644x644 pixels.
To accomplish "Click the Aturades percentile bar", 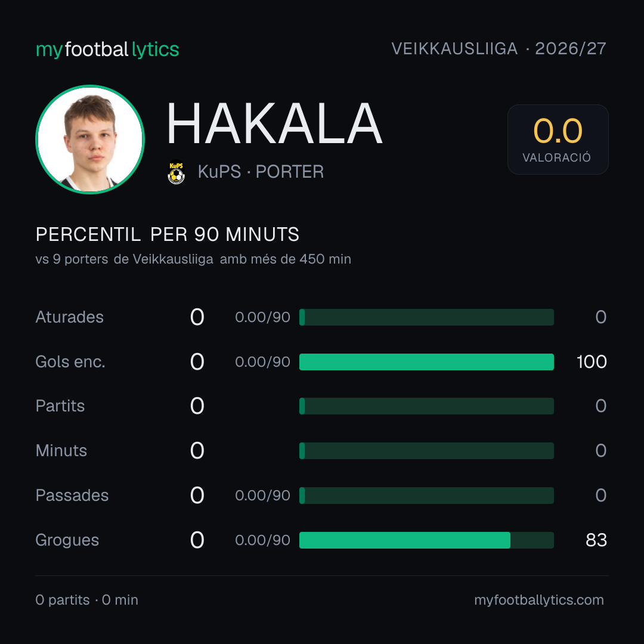I will pos(426,317).
